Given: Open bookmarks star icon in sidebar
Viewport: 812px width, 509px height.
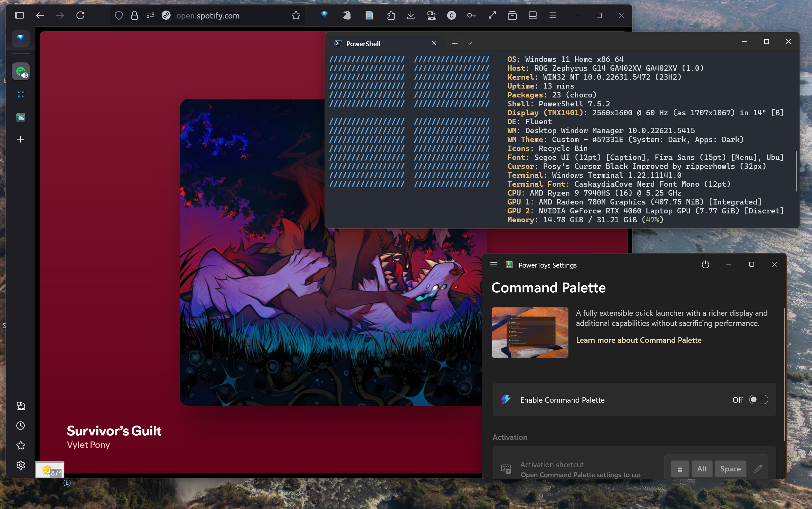Looking at the screenshot, I should click(20, 445).
